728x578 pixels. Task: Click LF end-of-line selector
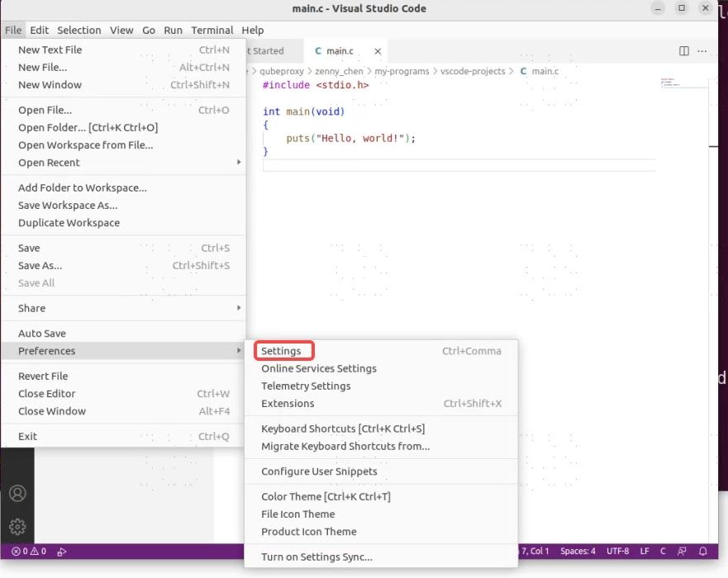[x=645, y=551]
